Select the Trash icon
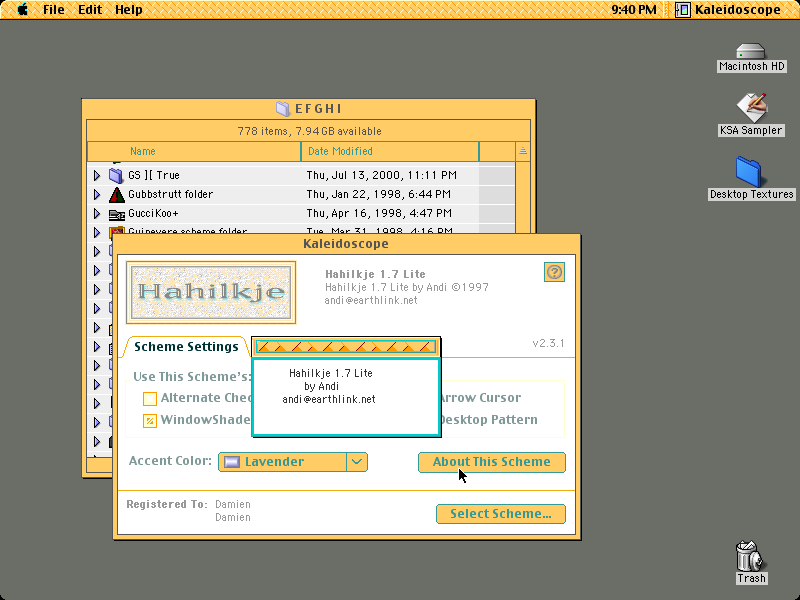800x600 pixels. pyautogui.click(x=749, y=556)
